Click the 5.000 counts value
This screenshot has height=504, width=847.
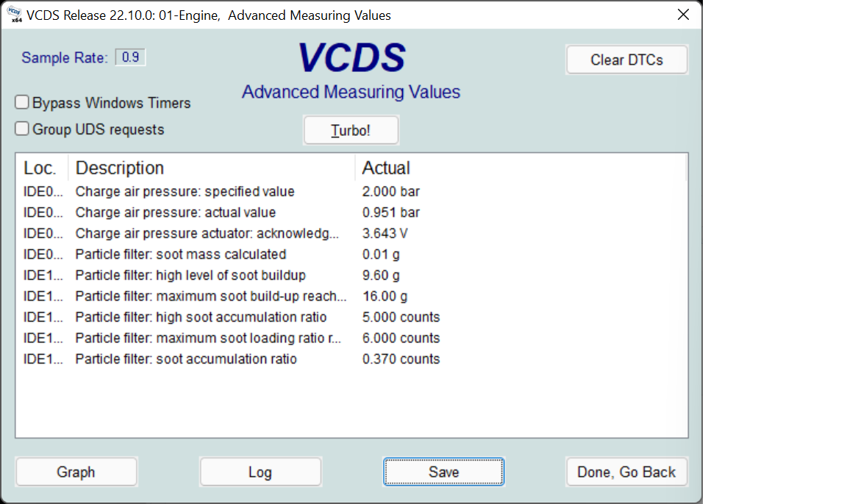pyautogui.click(x=401, y=317)
